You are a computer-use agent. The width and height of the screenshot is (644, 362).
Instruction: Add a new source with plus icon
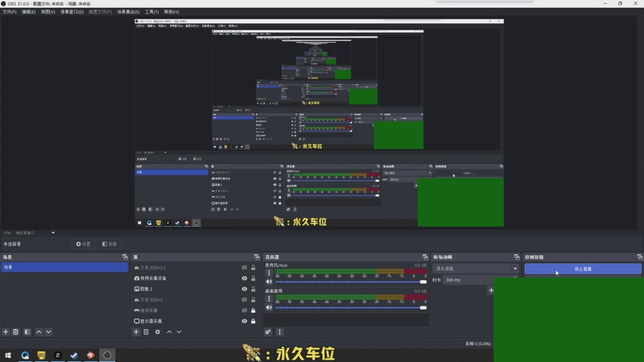(136, 331)
